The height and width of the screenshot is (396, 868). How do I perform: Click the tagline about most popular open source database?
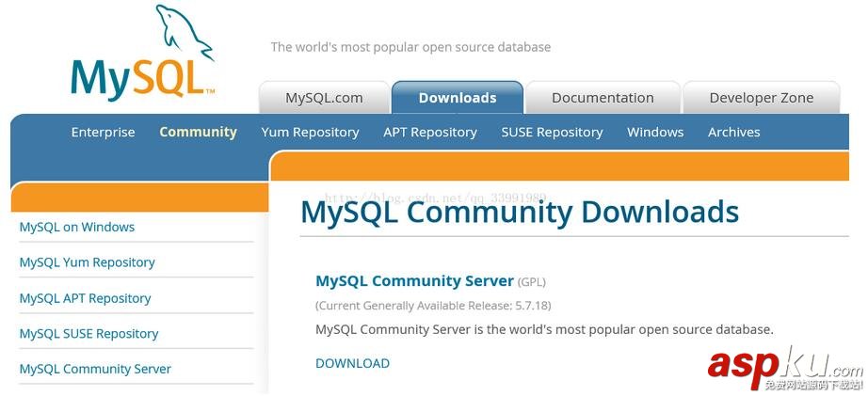pos(410,47)
